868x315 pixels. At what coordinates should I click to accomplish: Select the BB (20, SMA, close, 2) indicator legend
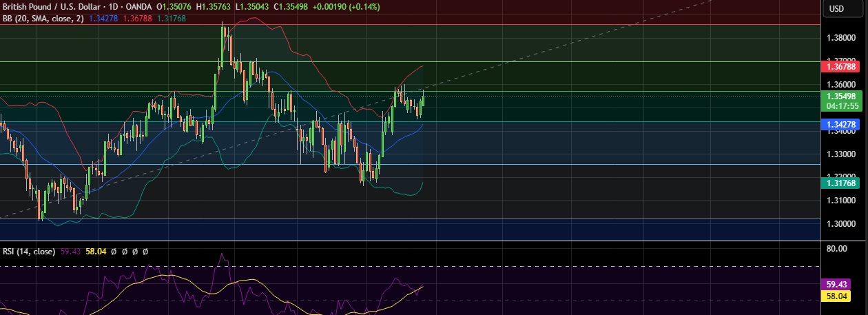pyautogui.click(x=43, y=19)
